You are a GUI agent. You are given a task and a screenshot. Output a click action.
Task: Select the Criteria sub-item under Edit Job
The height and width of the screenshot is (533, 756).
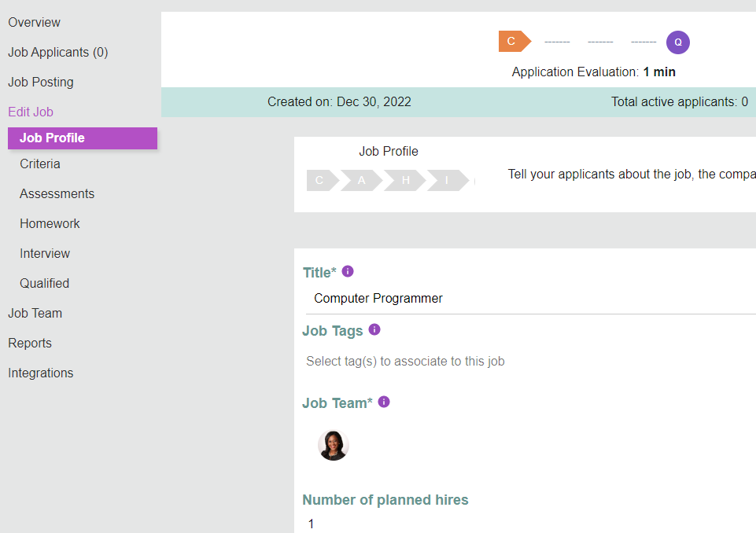(x=40, y=164)
